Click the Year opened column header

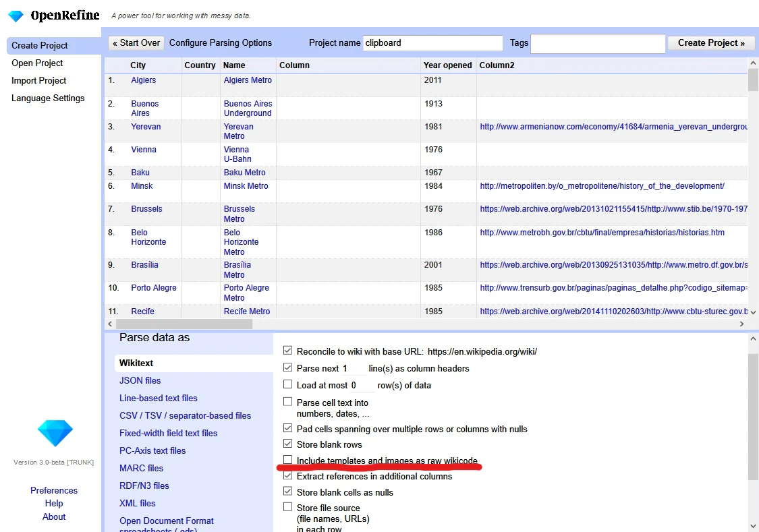pos(447,65)
